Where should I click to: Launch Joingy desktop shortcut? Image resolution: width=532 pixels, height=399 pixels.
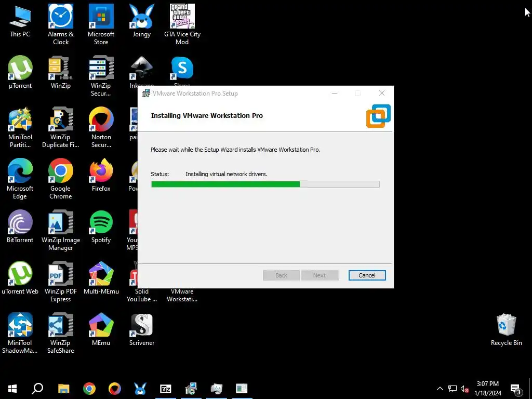coord(141,21)
